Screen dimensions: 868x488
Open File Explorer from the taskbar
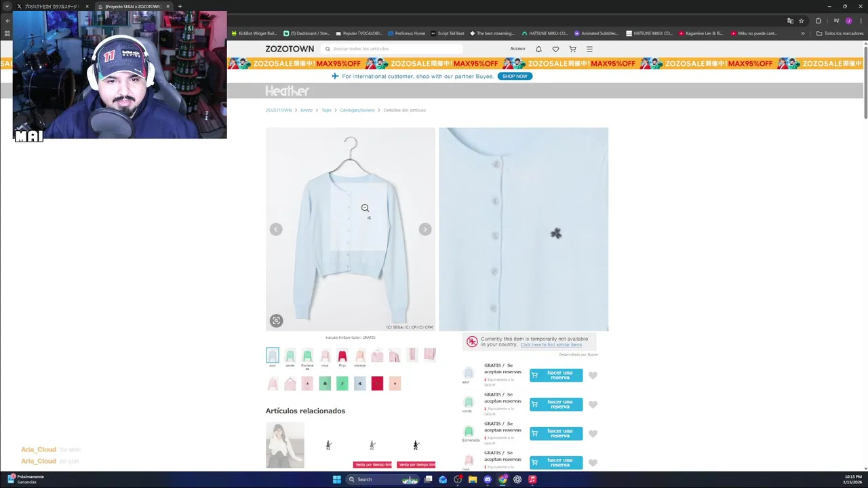click(473, 479)
